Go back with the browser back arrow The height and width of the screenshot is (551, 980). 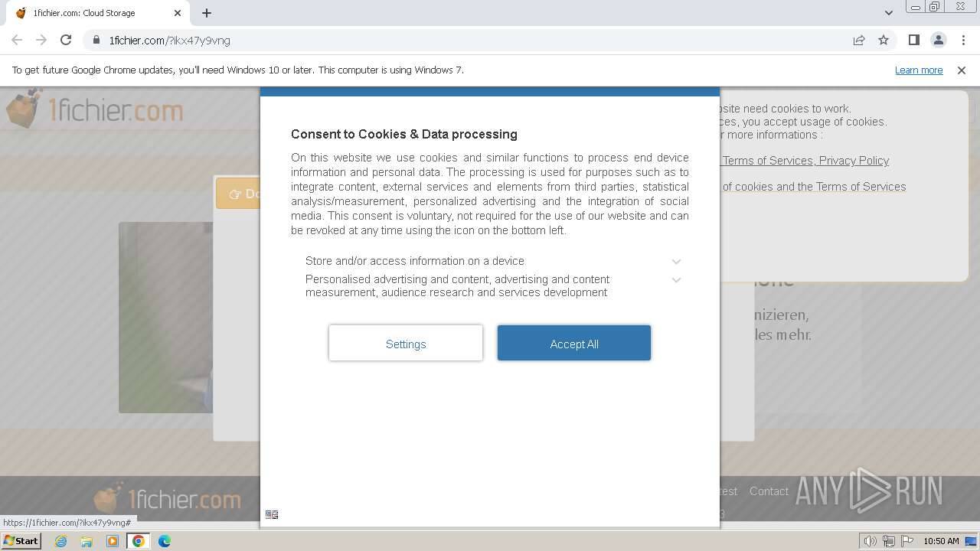click(x=17, y=40)
